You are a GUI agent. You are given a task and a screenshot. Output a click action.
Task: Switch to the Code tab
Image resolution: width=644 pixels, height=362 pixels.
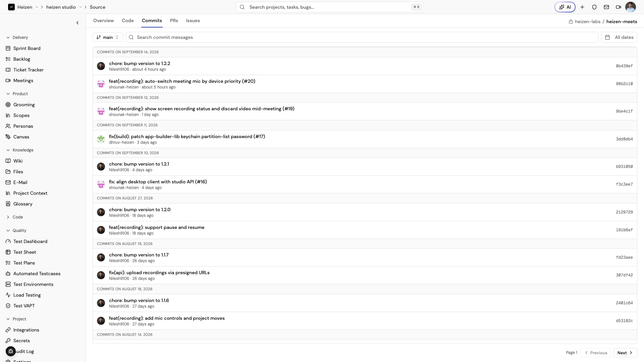(x=128, y=20)
